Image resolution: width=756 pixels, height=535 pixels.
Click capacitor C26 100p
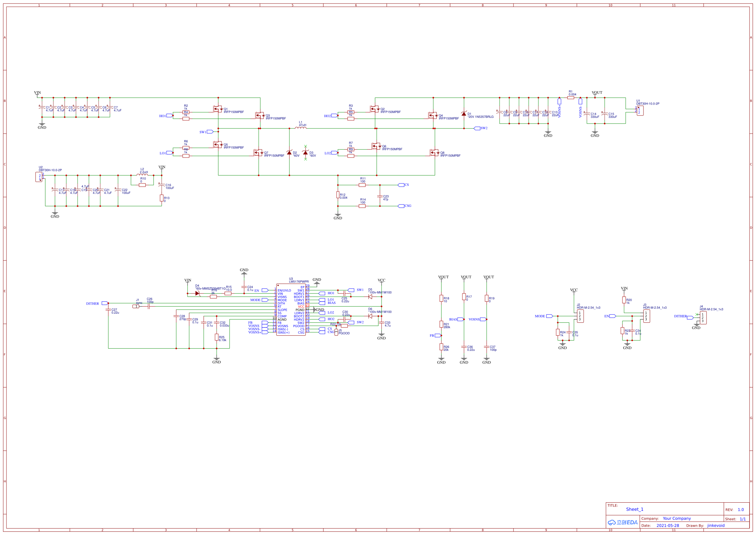point(149,307)
